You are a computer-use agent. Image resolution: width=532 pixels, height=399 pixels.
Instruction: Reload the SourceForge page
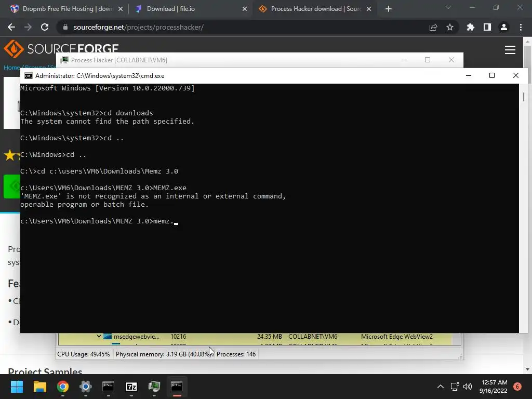pos(45,27)
